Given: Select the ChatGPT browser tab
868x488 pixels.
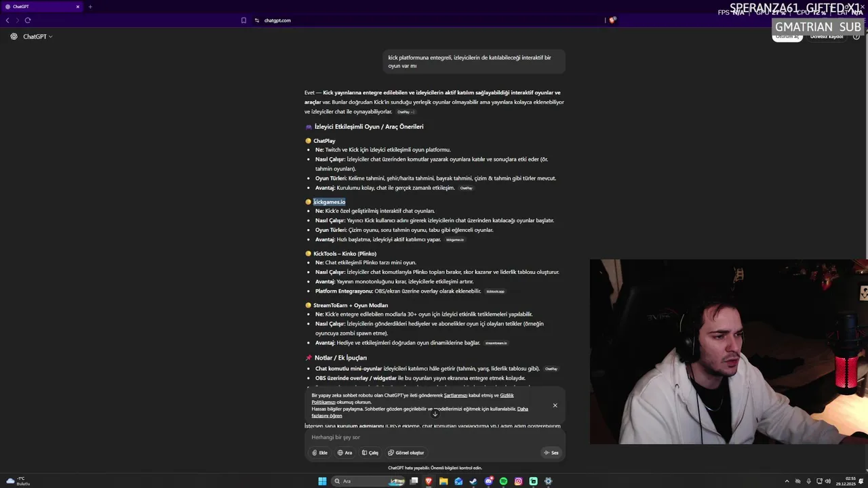Looking at the screenshot, I should tap(42, 7).
